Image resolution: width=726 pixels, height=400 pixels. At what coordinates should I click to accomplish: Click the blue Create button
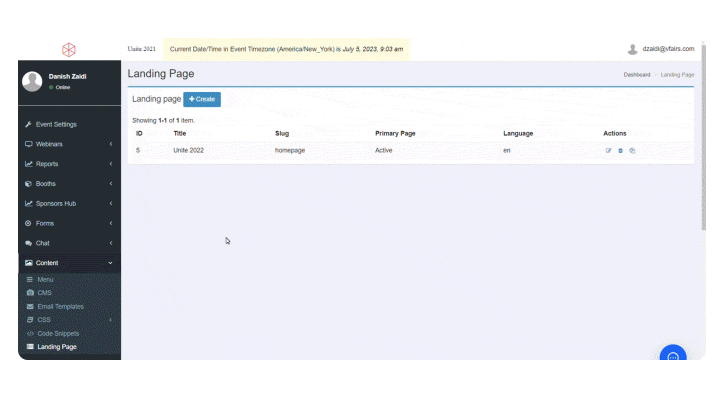pos(202,99)
